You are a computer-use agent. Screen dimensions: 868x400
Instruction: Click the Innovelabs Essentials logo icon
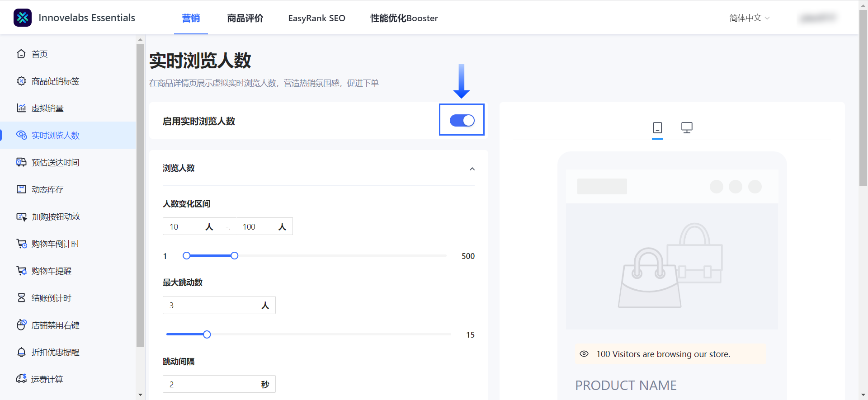[x=23, y=18]
